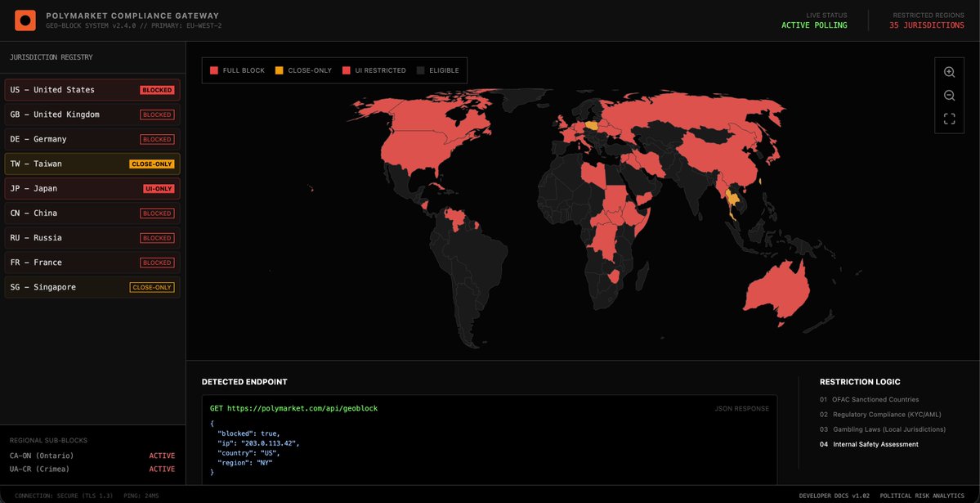Click the DETECTED ENDPOINT heading

pyautogui.click(x=244, y=382)
